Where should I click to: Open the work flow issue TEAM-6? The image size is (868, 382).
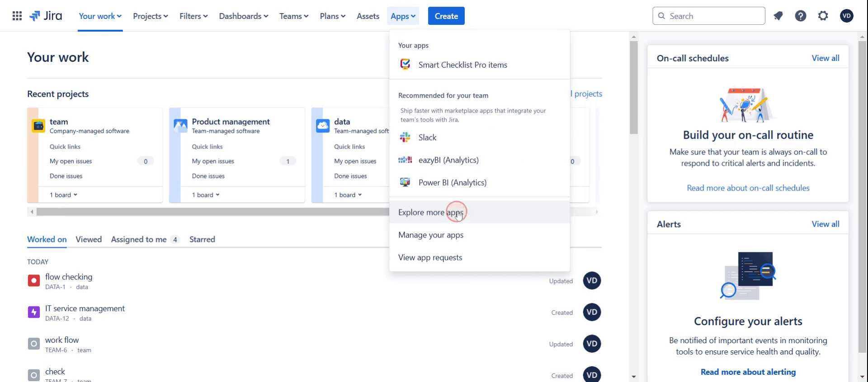coord(62,340)
